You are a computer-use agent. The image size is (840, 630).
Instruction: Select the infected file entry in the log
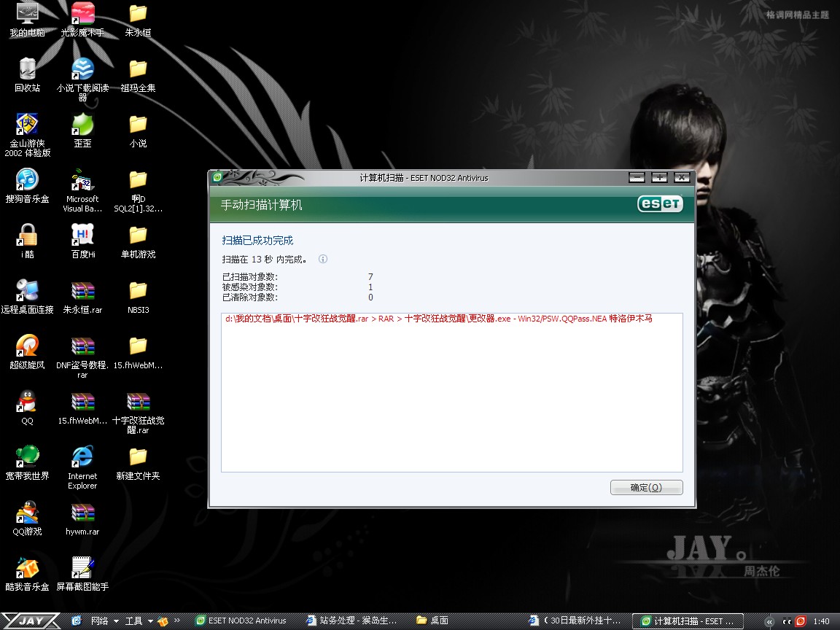(x=439, y=319)
